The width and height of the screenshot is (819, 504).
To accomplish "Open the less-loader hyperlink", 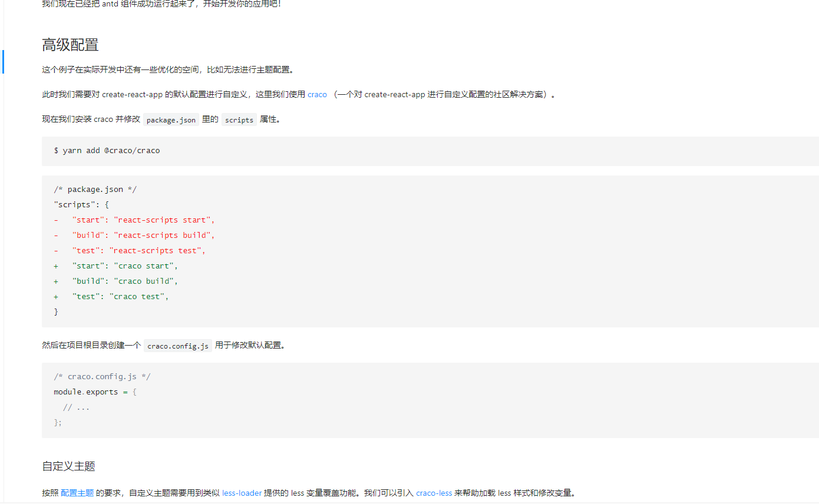I will click(242, 493).
